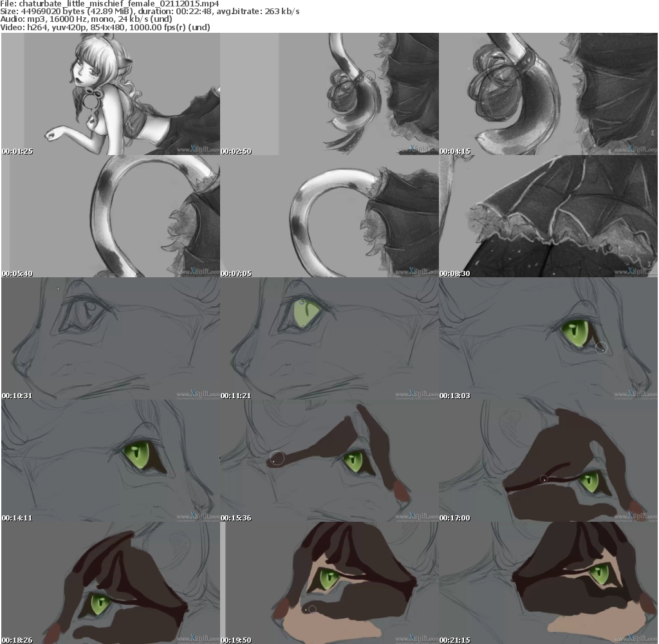The height and width of the screenshot is (644, 659).
Task: Select the thumbnail frame at 00:04:15
Action: pyautogui.click(x=548, y=94)
